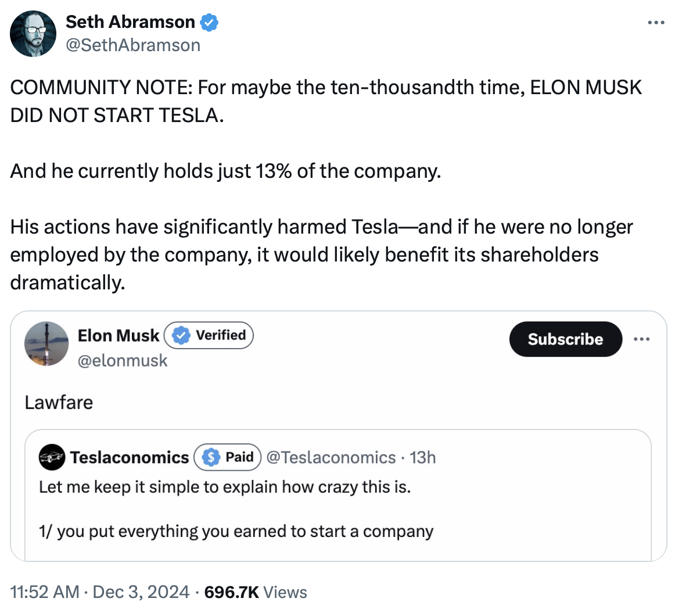Viewport: 675px width, 616px height.
Task: Click the @elonmusk handle
Action: click(123, 361)
